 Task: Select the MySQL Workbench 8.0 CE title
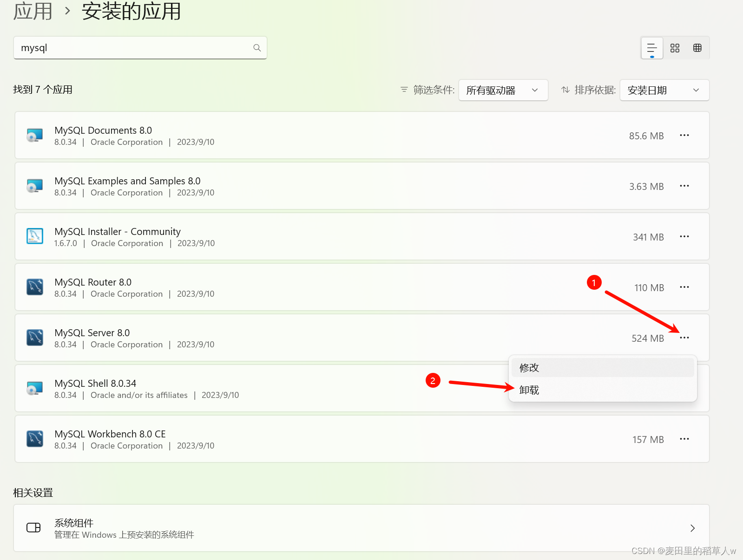[110, 434]
